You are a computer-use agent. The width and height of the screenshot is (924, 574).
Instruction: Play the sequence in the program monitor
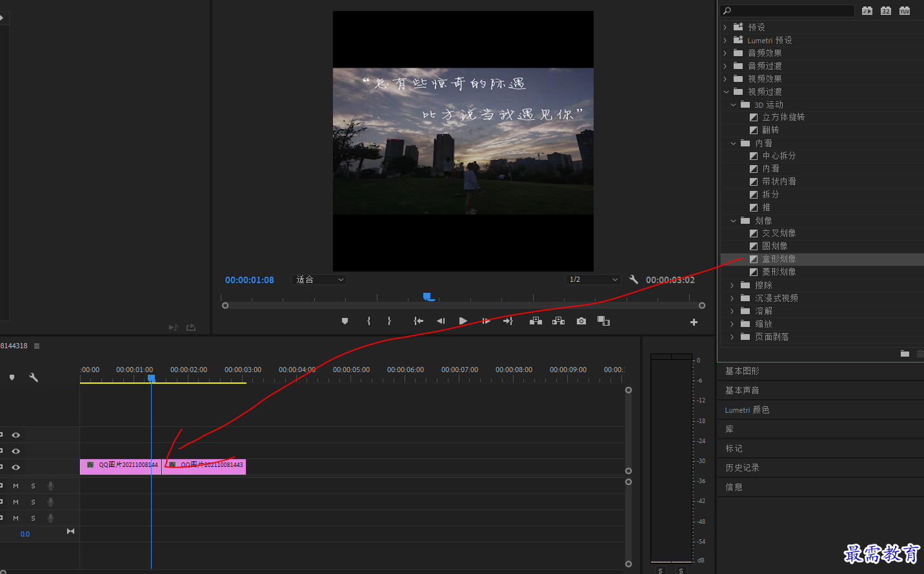463,321
